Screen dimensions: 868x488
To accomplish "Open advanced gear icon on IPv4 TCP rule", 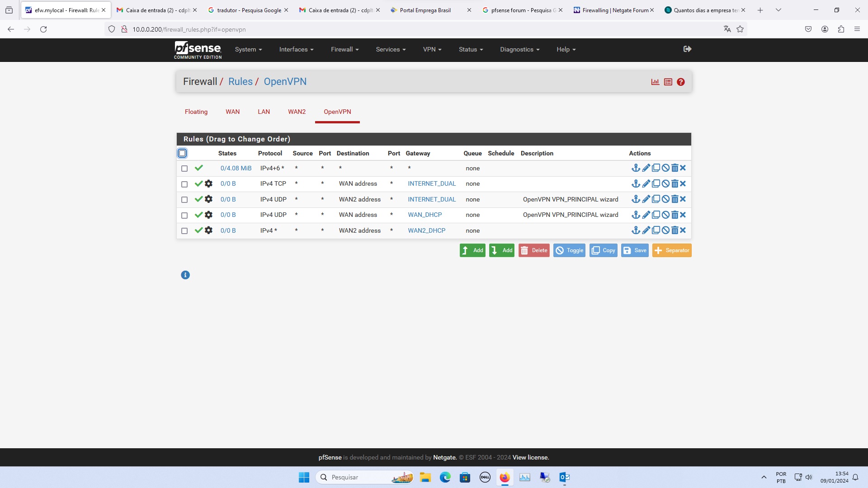I will (208, 184).
